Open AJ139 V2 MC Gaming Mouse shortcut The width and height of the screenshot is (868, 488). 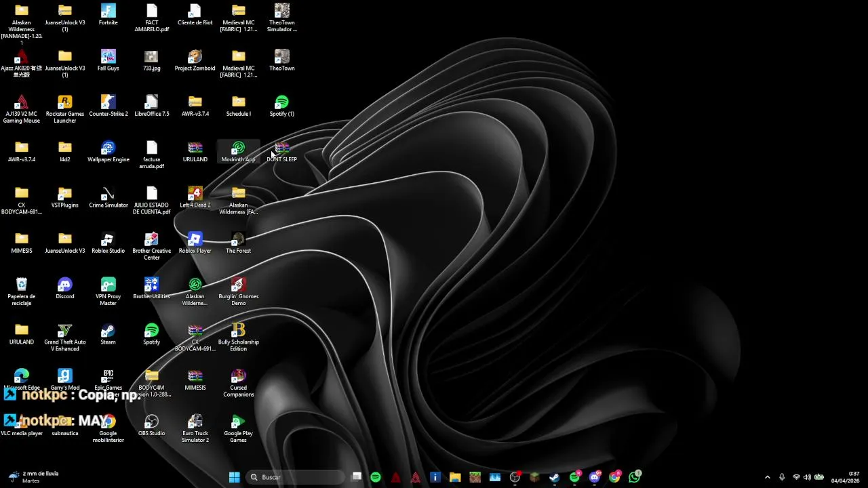(x=22, y=109)
